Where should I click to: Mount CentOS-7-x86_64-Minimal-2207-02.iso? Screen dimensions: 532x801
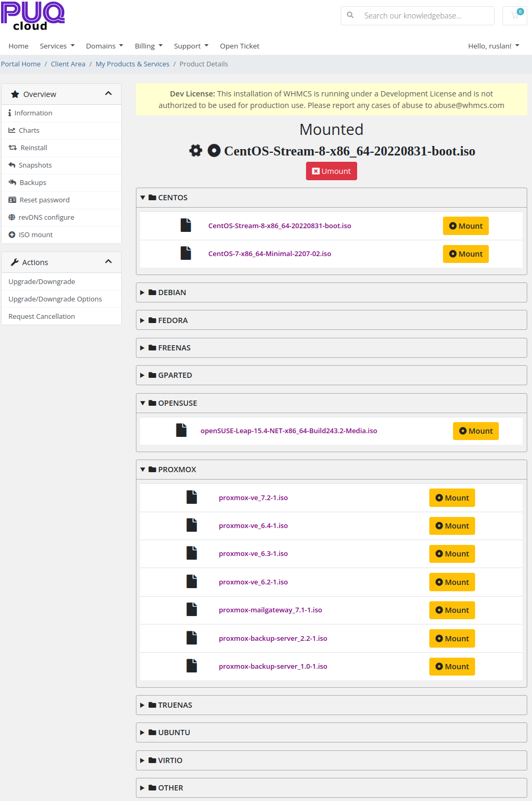466,254
